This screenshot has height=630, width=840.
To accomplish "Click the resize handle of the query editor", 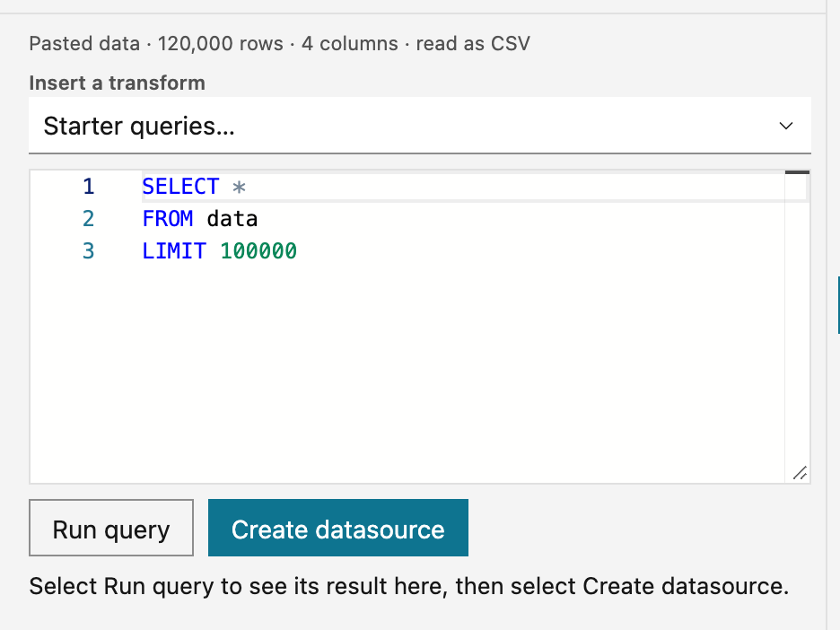I will click(x=800, y=473).
